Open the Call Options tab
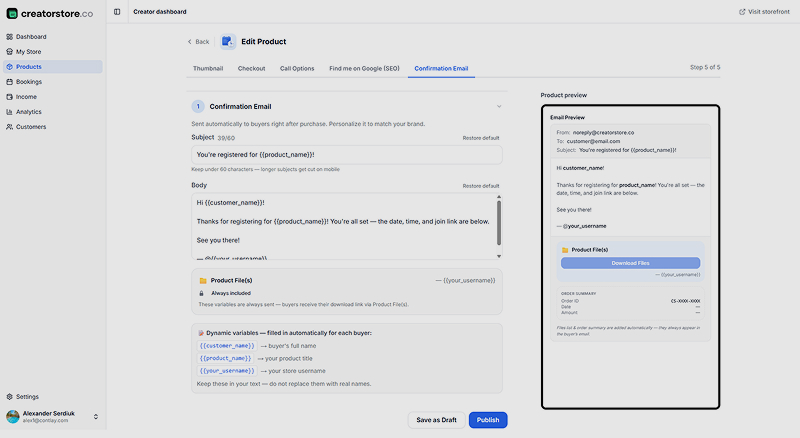The image size is (800, 438). click(297, 68)
